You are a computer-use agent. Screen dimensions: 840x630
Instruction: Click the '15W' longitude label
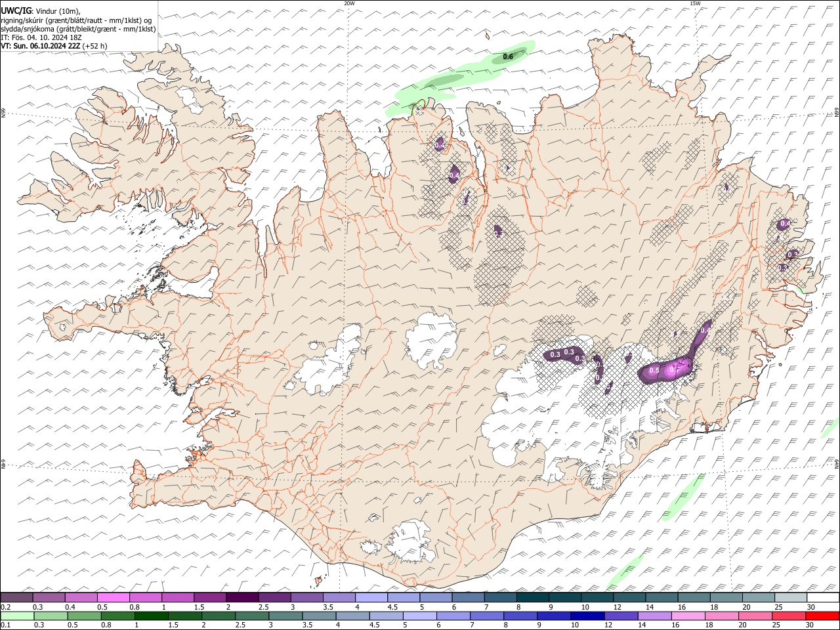click(695, 3)
